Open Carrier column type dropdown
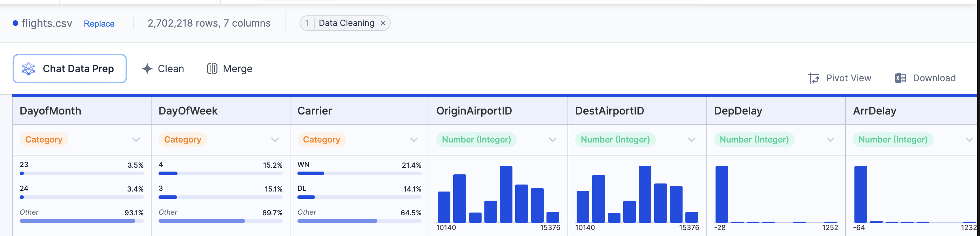The height and width of the screenshot is (236, 980). [414, 140]
